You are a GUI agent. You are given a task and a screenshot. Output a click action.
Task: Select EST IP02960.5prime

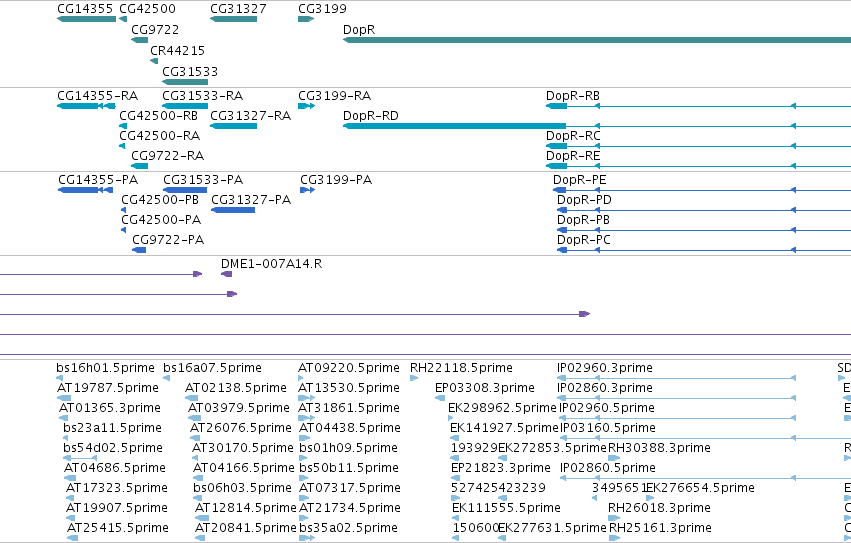click(x=678, y=418)
